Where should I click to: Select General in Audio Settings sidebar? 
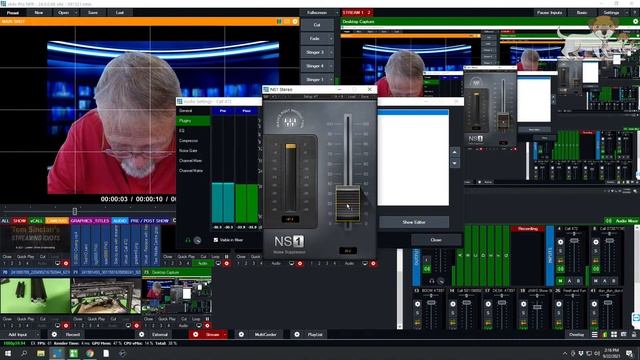point(193,111)
